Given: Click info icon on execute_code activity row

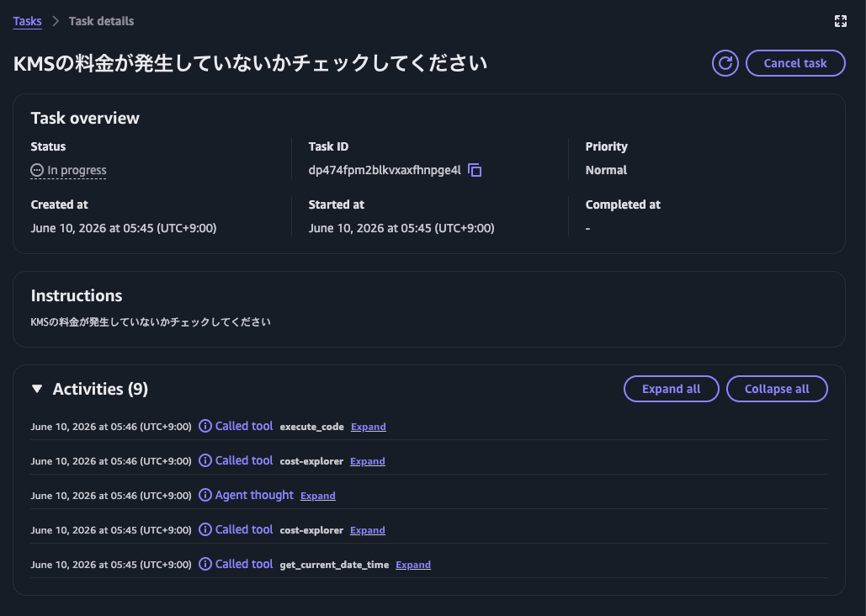Looking at the screenshot, I should (205, 426).
